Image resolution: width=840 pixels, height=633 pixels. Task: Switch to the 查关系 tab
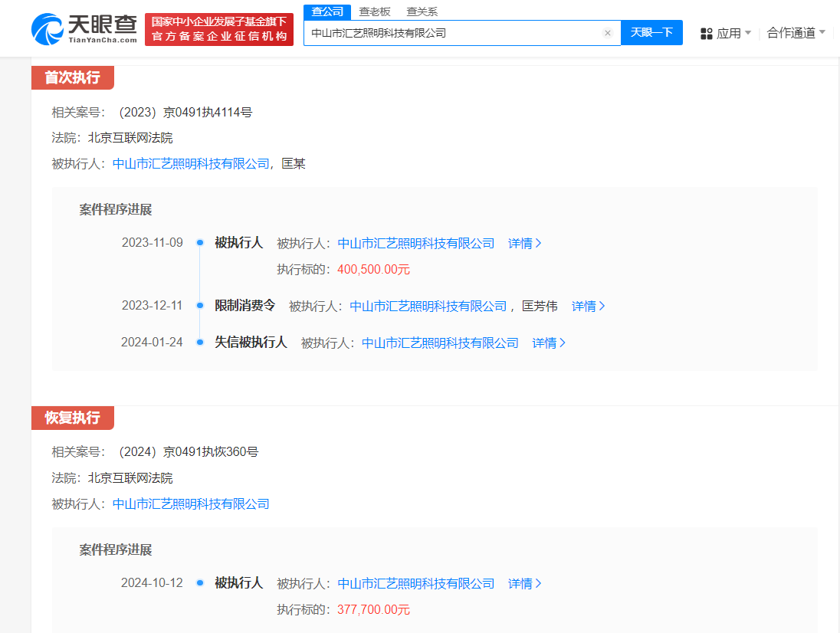[x=422, y=11]
